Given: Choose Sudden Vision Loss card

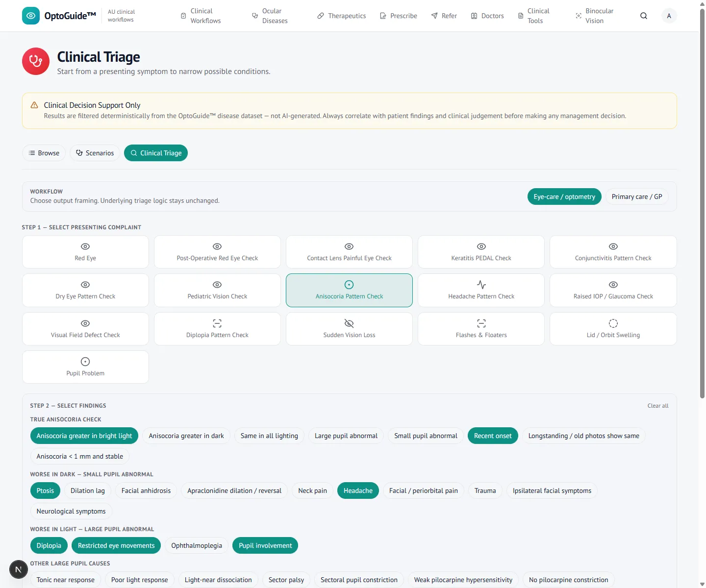Looking at the screenshot, I should coord(349,329).
